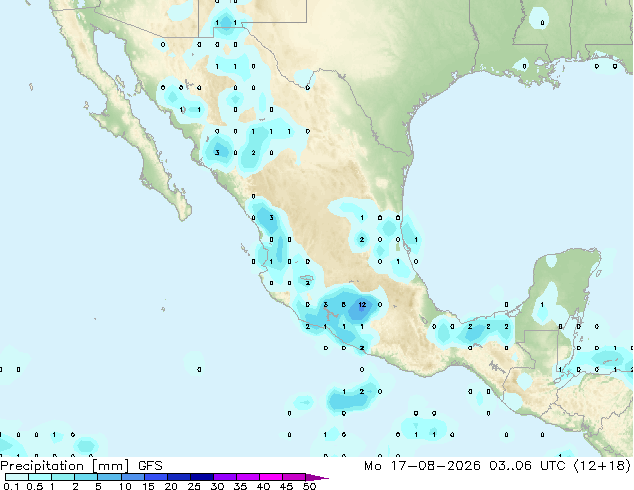Image resolution: width=634 pixels, height=490 pixels.
Task: Click the '30' legend scale label
Action: (217, 486)
